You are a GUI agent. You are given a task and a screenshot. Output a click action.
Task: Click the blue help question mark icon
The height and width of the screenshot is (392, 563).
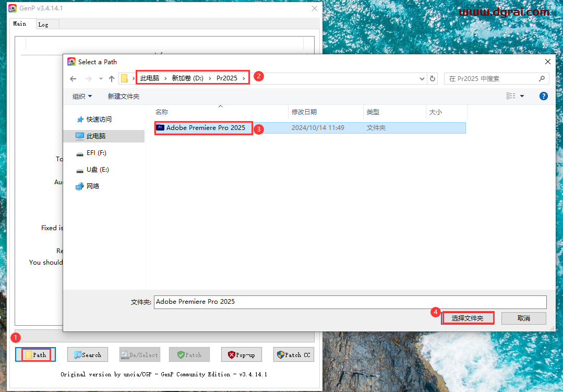point(543,96)
